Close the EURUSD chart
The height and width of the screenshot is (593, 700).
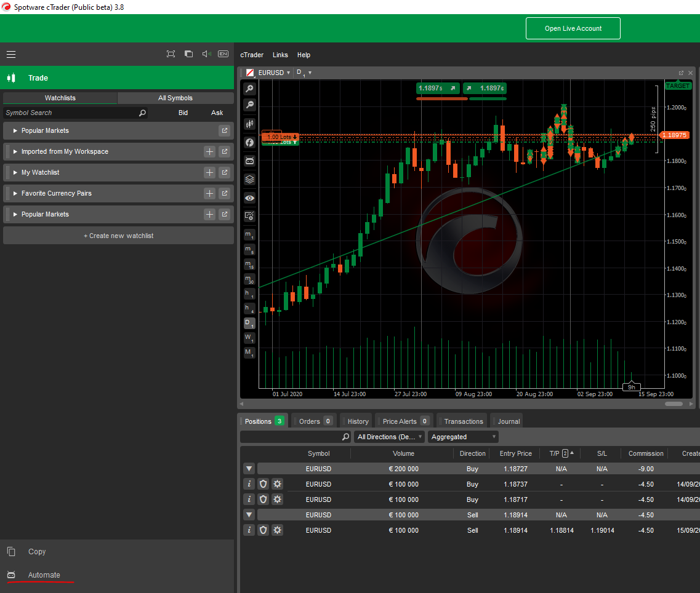click(691, 73)
